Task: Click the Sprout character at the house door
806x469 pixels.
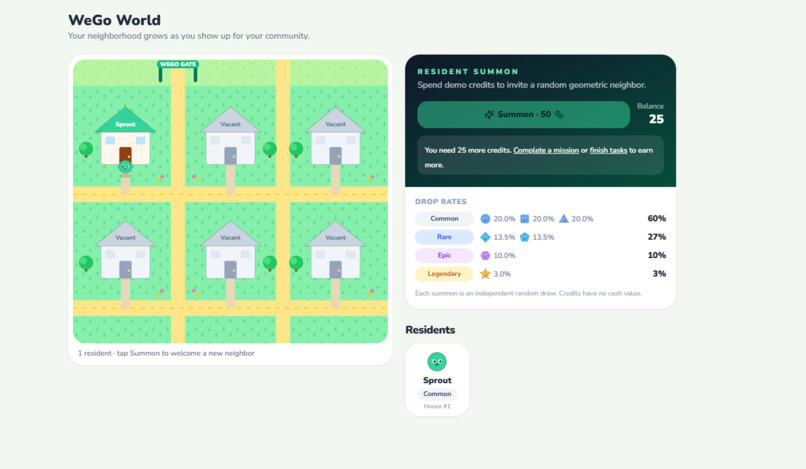Action: coord(125,167)
